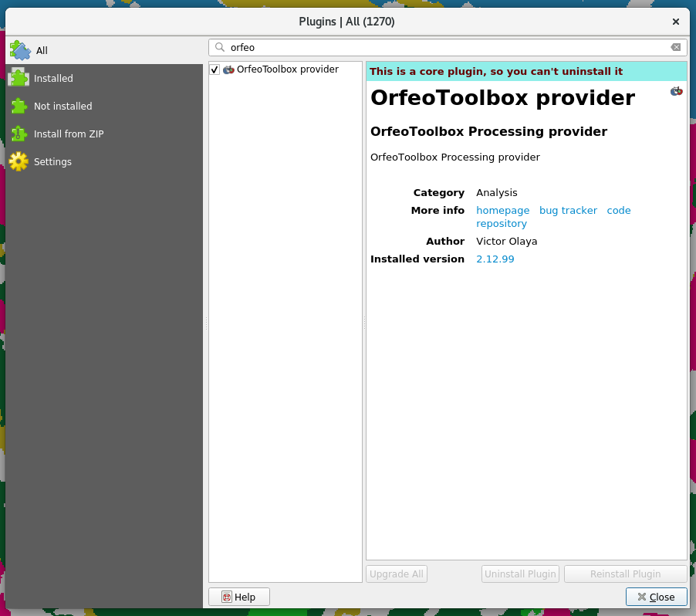The height and width of the screenshot is (616, 696).
Task: Open the plugin homepage link
Action: 502,210
